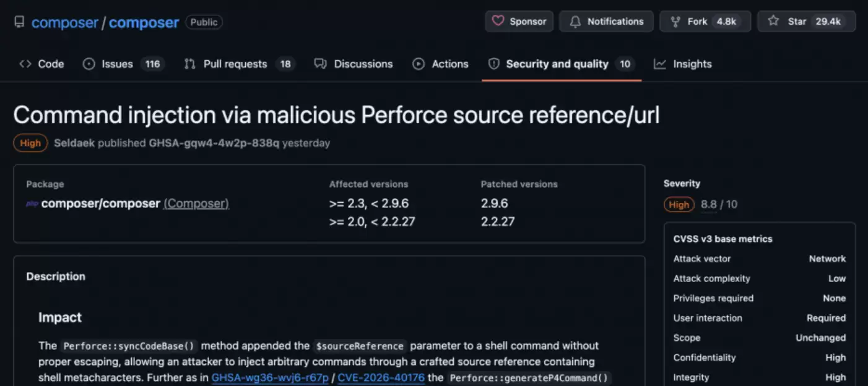This screenshot has width=868, height=386.
Task: Click the Actions play icon
Action: click(x=419, y=64)
